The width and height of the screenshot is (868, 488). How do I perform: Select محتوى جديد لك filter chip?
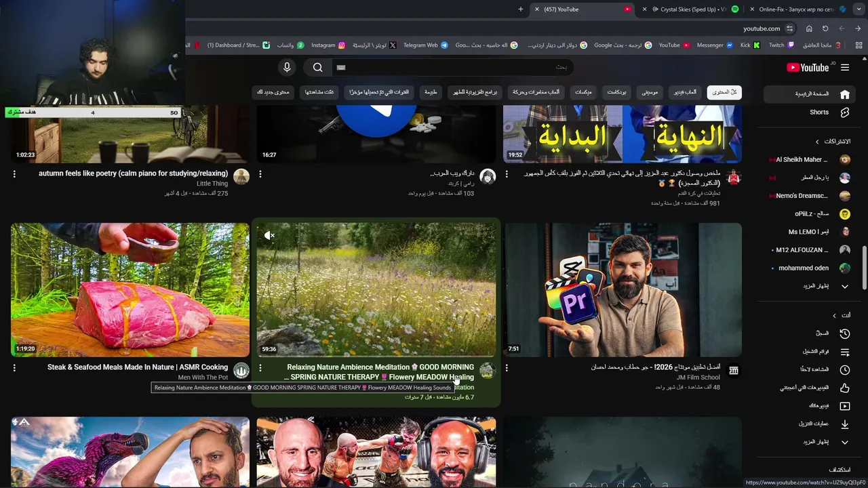pos(273,92)
